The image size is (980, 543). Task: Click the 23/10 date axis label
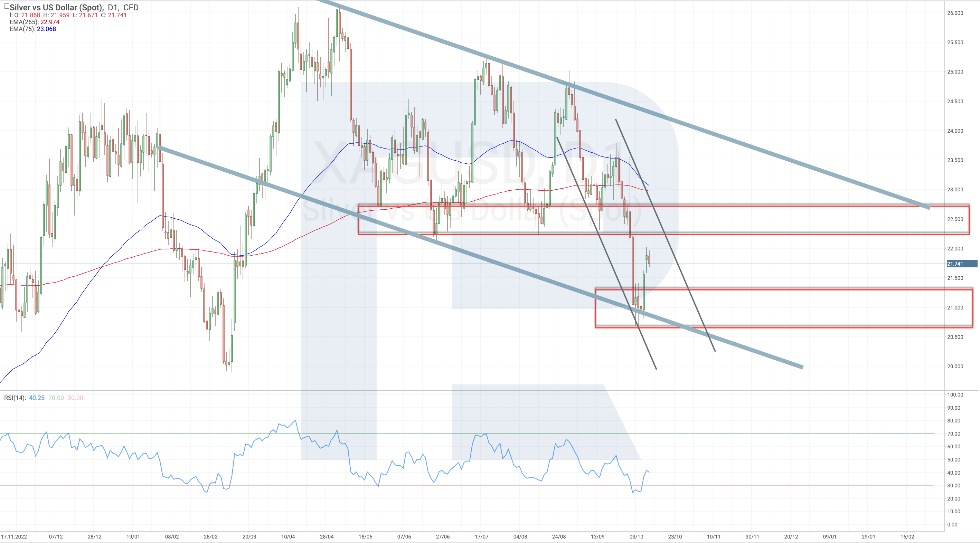675,537
